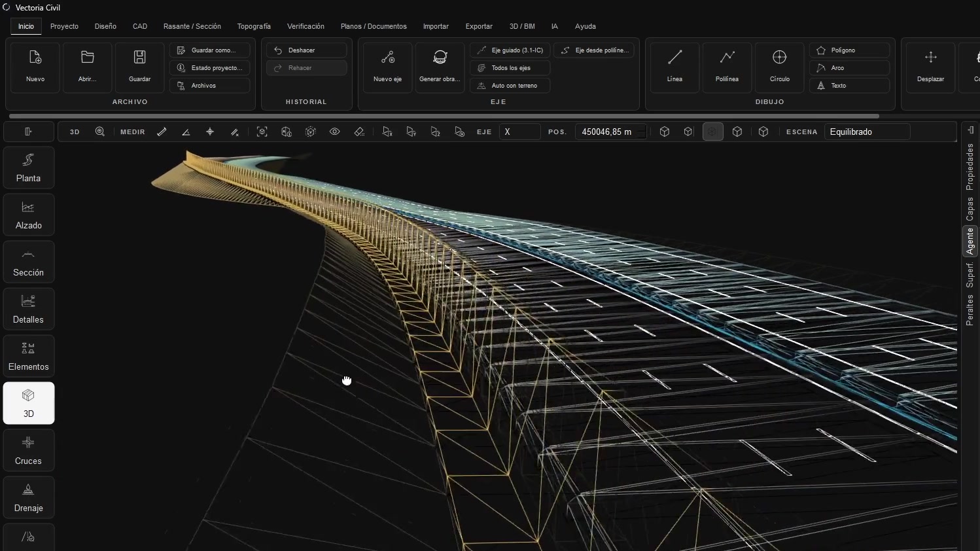980x551 pixels.
Task: Open the Diseño ribbon tab
Action: [x=105, y=26]
